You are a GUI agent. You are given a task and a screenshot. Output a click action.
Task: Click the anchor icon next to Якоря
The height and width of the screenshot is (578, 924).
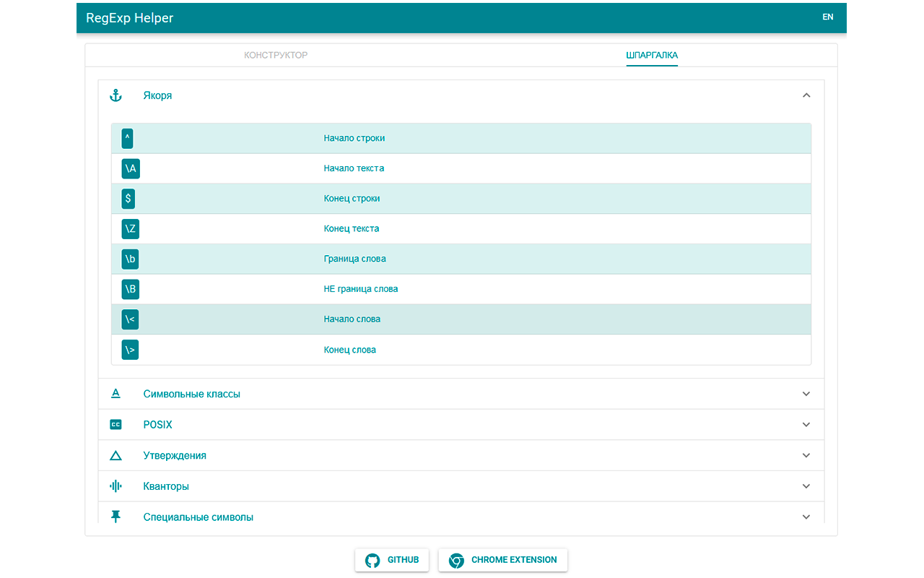coord(115,95)
